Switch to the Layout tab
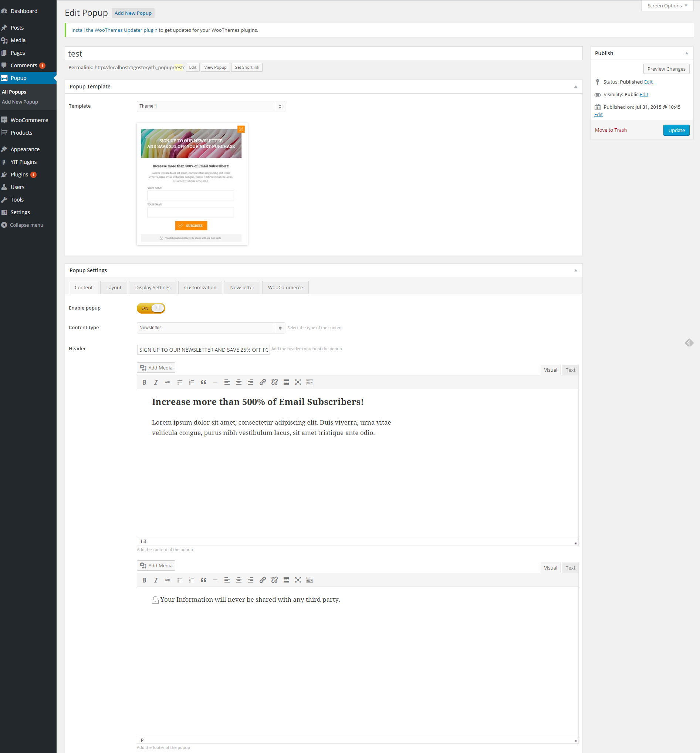The width and height of the screenshot is (700, 753). [114, 287]
